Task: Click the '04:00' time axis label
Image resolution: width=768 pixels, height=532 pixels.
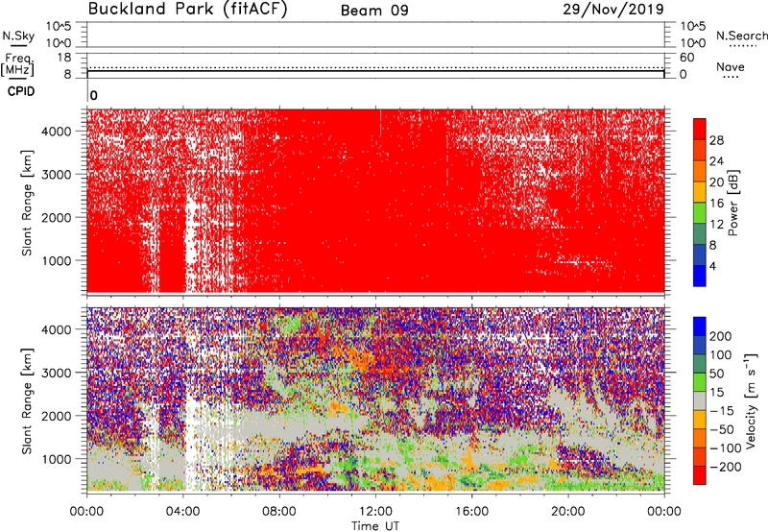Action: (183, 512)
